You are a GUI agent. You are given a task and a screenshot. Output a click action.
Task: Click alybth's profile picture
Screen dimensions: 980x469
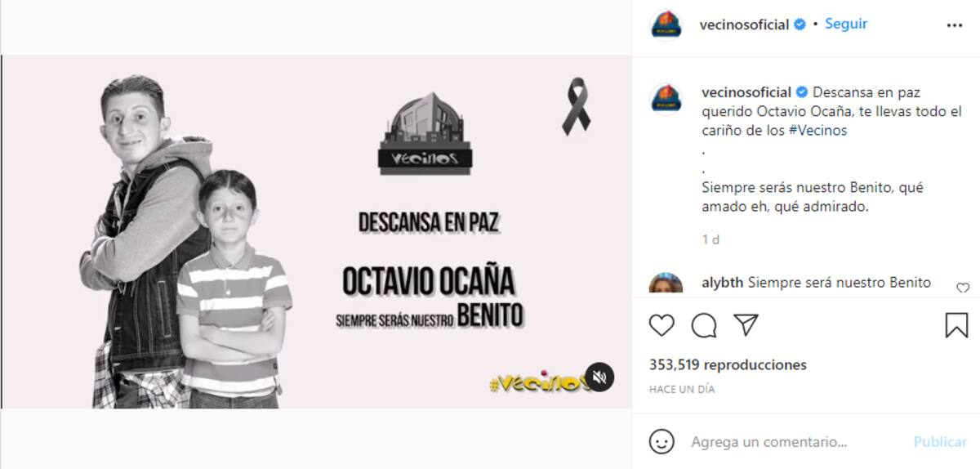click(x=666, y=284)
